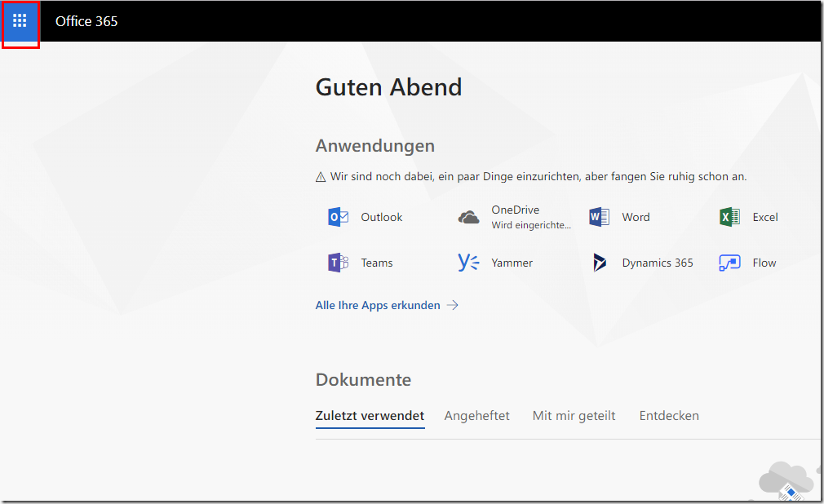This screenshot has width=824, height=504.
Task: Click the OneDrive cloud icon
Action: coord(468,217)
